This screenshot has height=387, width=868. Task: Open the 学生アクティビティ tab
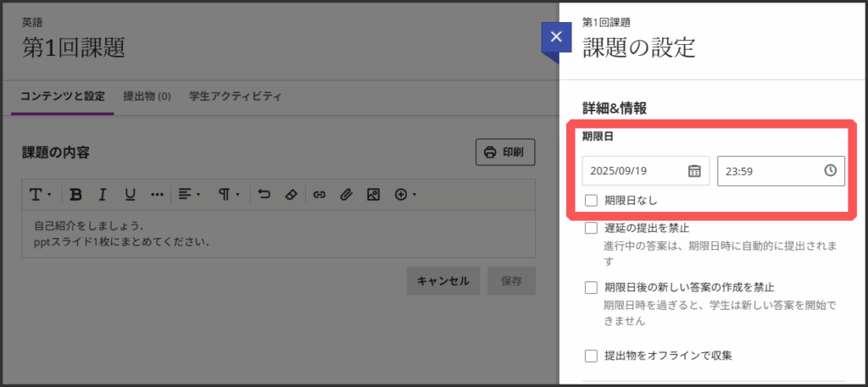235,97
